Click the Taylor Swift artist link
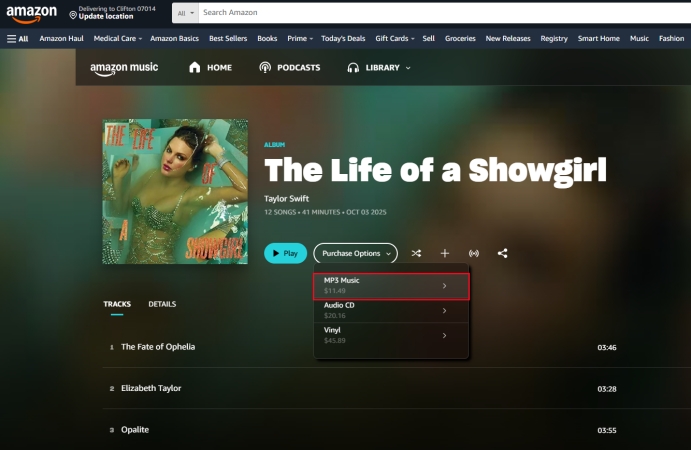The height and width of the screenshot is (450, 691). (286, 199)
